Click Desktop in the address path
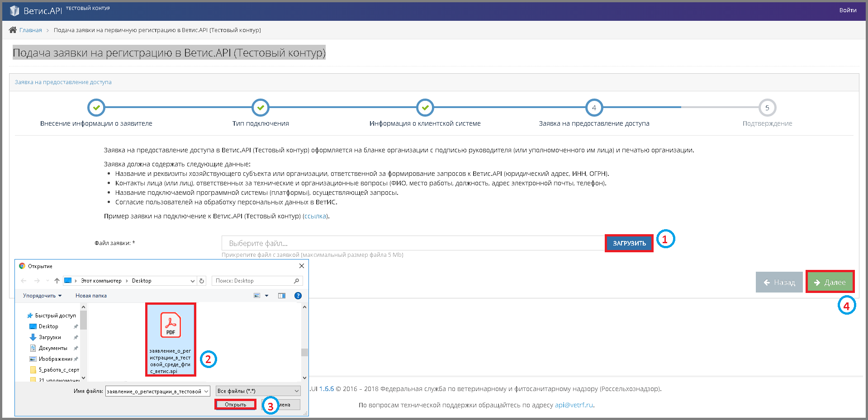Screen dimensions: 868x420 tap(142, 281)
